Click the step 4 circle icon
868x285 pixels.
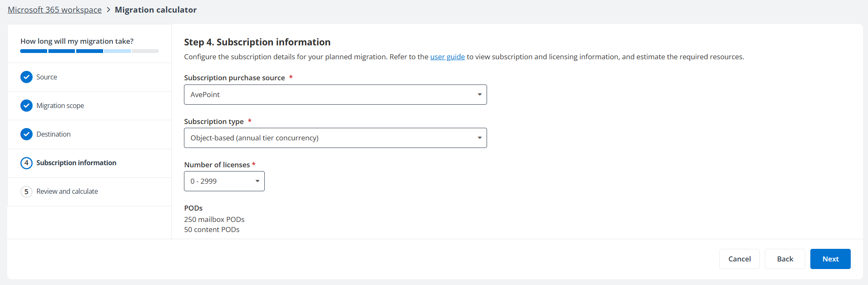26,163
